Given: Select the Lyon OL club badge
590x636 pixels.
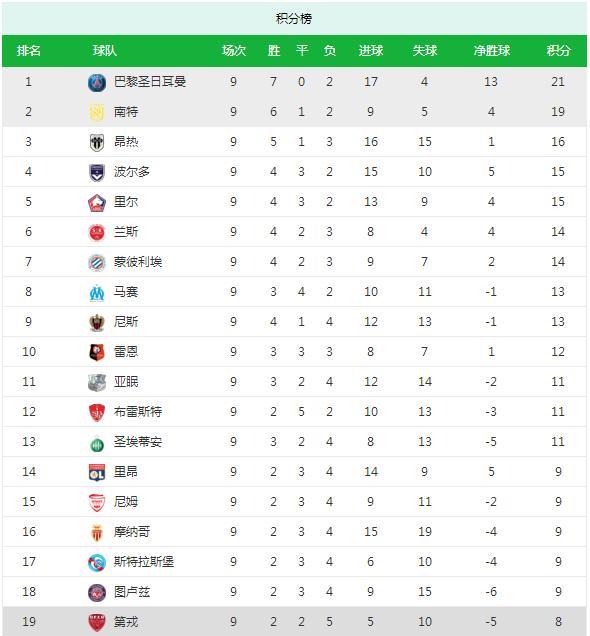Looking at the screenshot, I should pyautogui.click(x=97, y=473).
